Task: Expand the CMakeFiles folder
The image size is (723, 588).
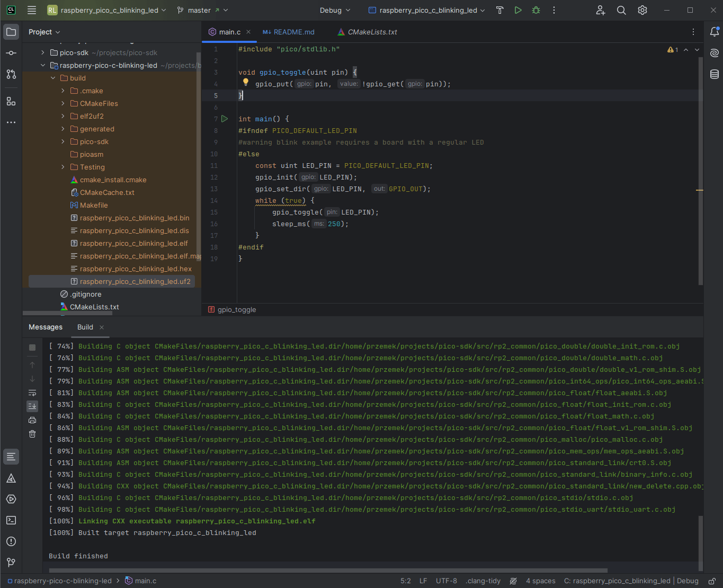Action: pos(63,103)
